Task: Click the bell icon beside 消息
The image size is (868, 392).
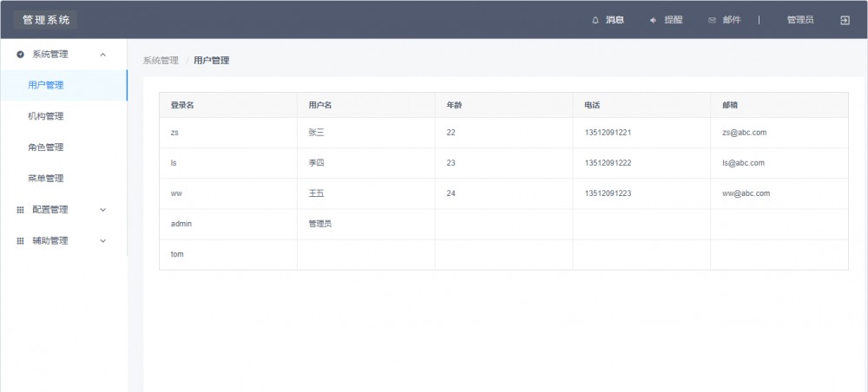Action: pos(595,20)
